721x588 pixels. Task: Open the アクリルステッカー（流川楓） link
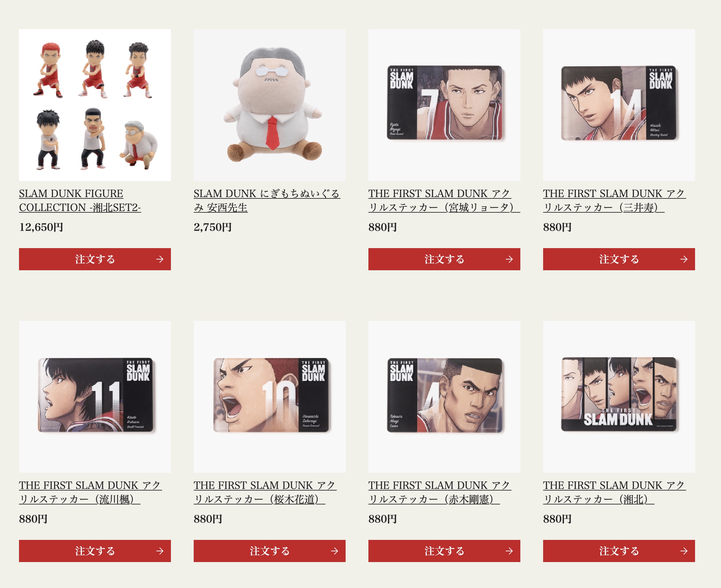(x=91, y=492)
